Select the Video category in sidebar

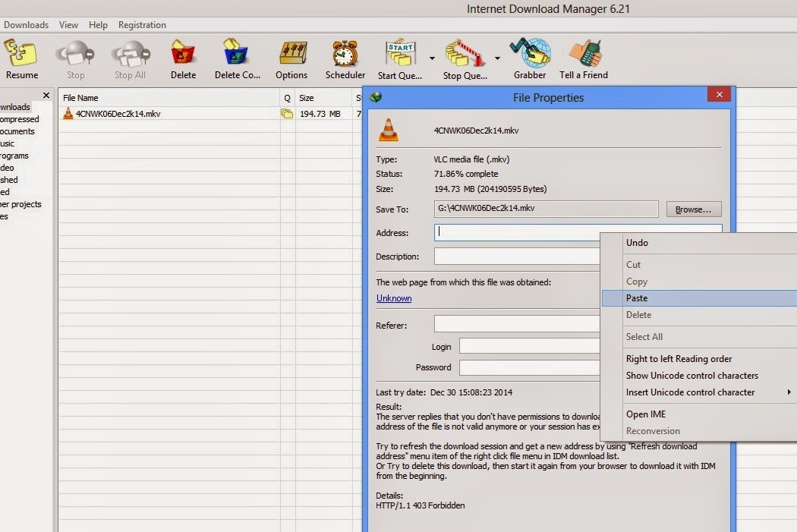click(x=7, y=168)
